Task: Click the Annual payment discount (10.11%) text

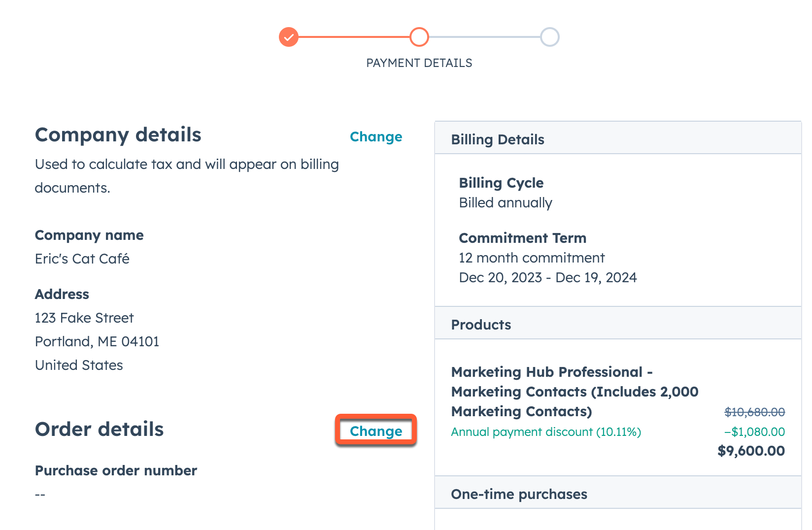Action: click(546, 432)
